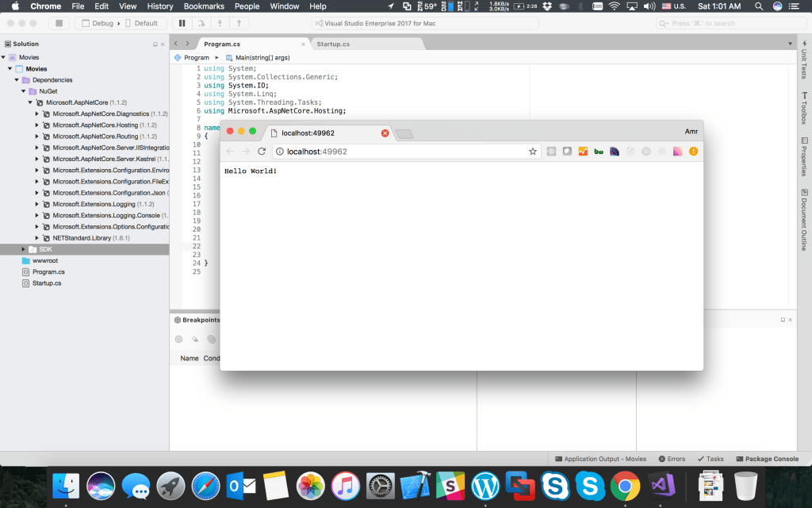The height and width of the screenshot is (508, 812).
Task: Open the Wi-Fi menu bar icon
Action: (x=615, y=6)
